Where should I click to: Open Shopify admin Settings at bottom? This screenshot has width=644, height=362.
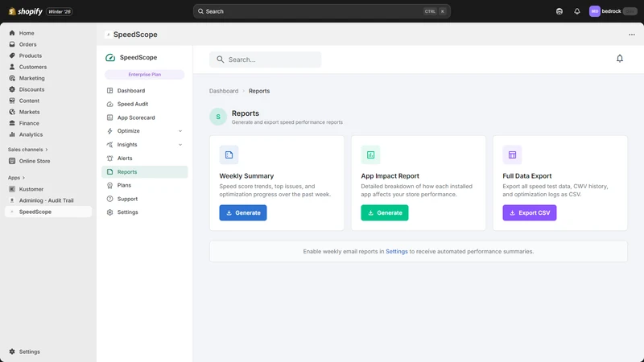click(x=48, y=352)
